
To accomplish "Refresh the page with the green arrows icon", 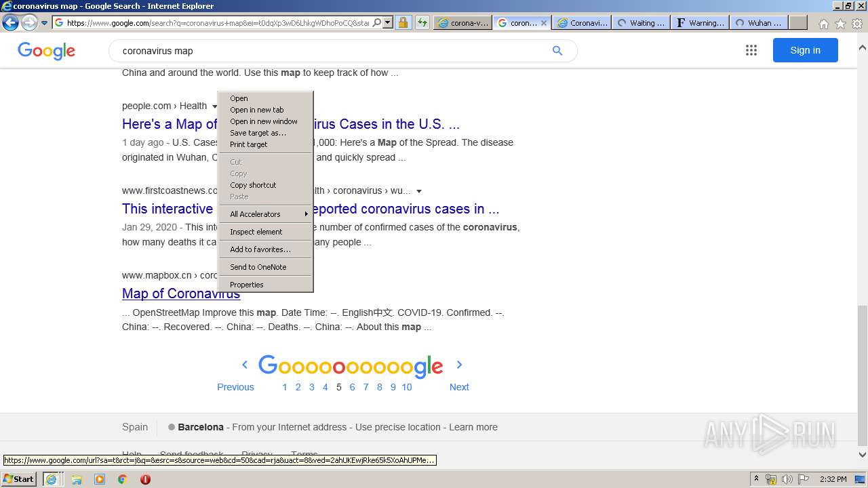I will [422, 22].
